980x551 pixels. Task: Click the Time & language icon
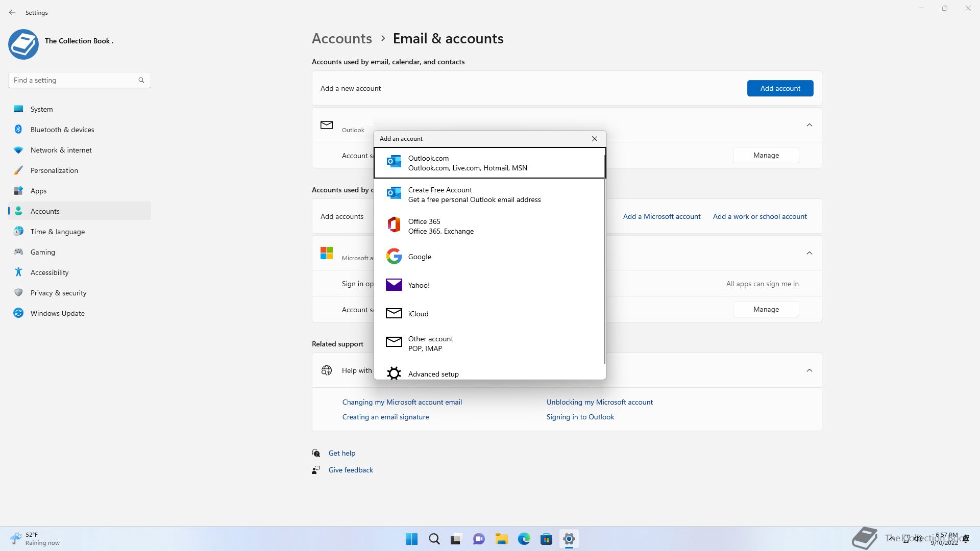(x=18, y=231)
